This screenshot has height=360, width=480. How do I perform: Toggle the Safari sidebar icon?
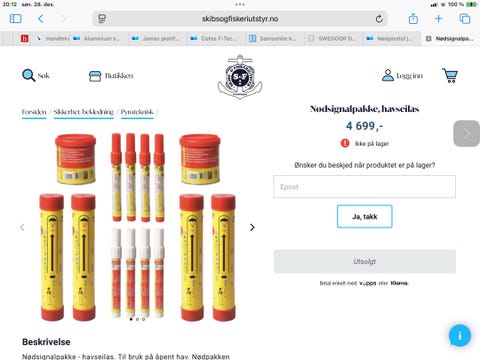[x=15, y=19]
